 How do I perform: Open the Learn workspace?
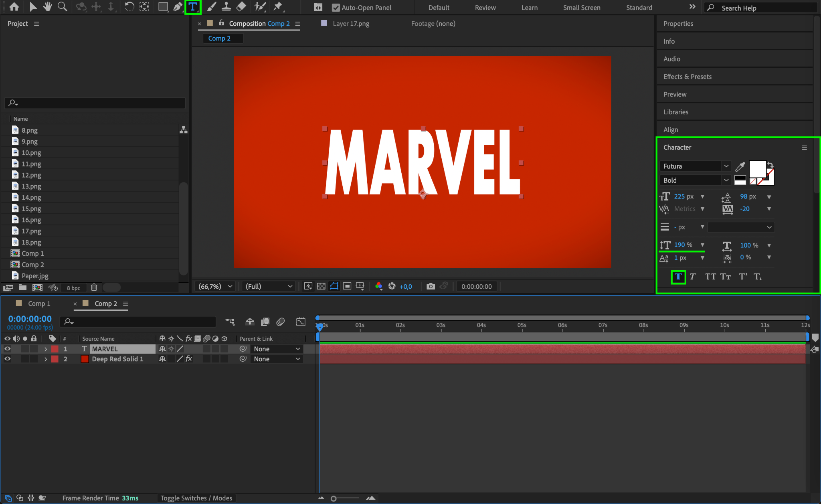[529, 8]
